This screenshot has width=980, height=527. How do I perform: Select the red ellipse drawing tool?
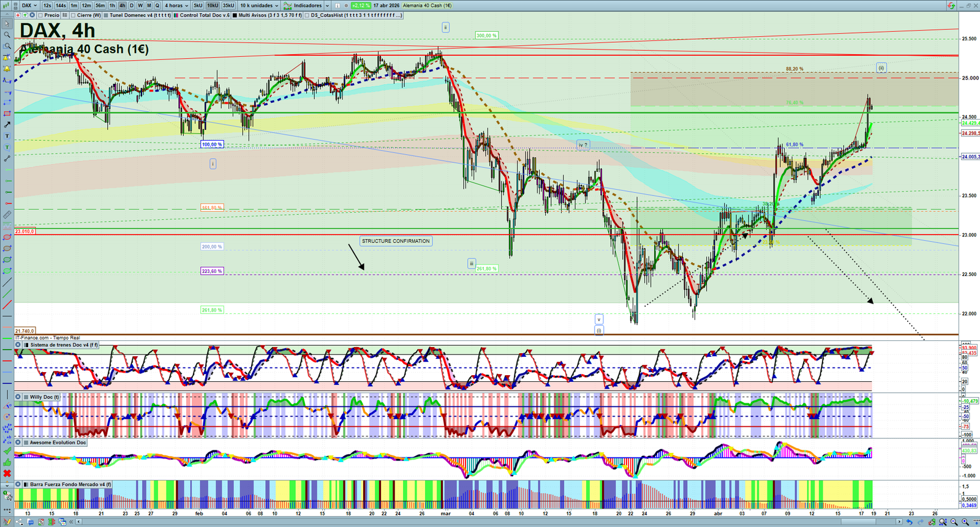click(7, 237)
